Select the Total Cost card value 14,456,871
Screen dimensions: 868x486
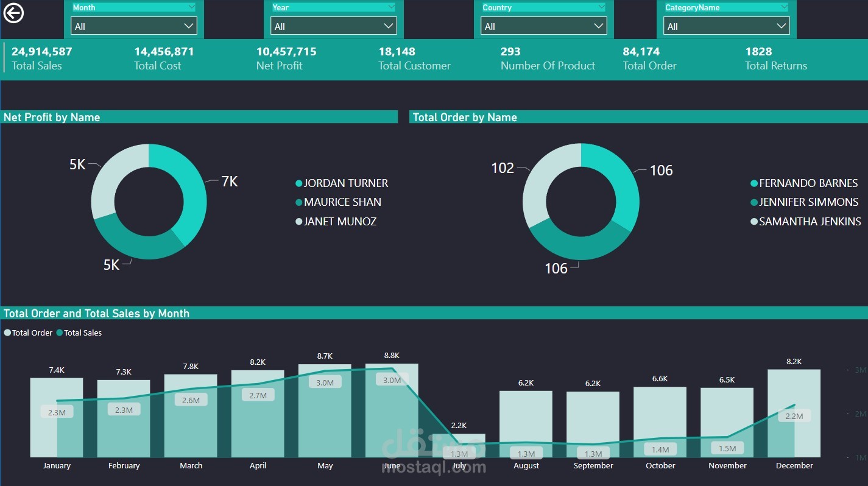[164, 52]
